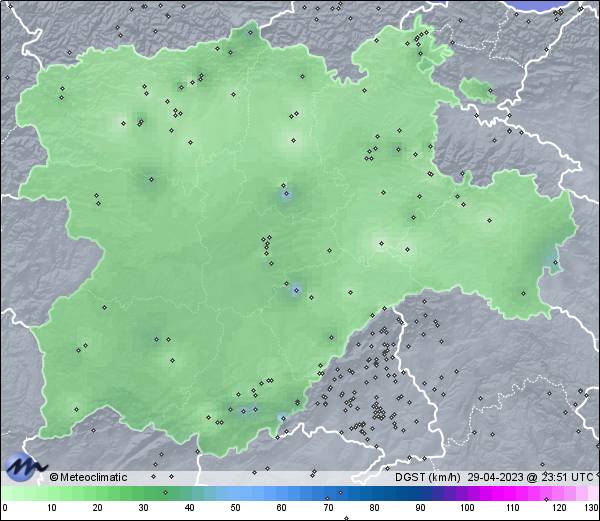Click the station marker in the top-left map corner
Image resolution: width=600 pixels, height=521 pixels.
click(x=10, y=7)
